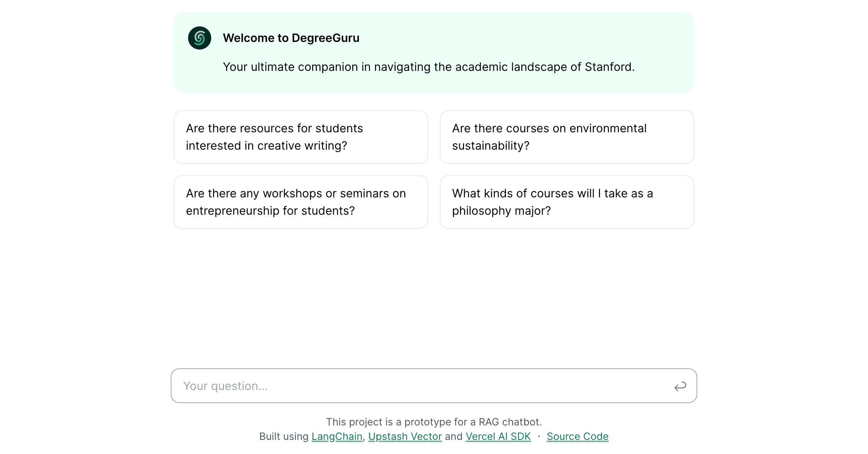The height and width of the screenshot is (454, 868).
Task: Click the green logo beside Welcome heading
Action: click(199, 38)
